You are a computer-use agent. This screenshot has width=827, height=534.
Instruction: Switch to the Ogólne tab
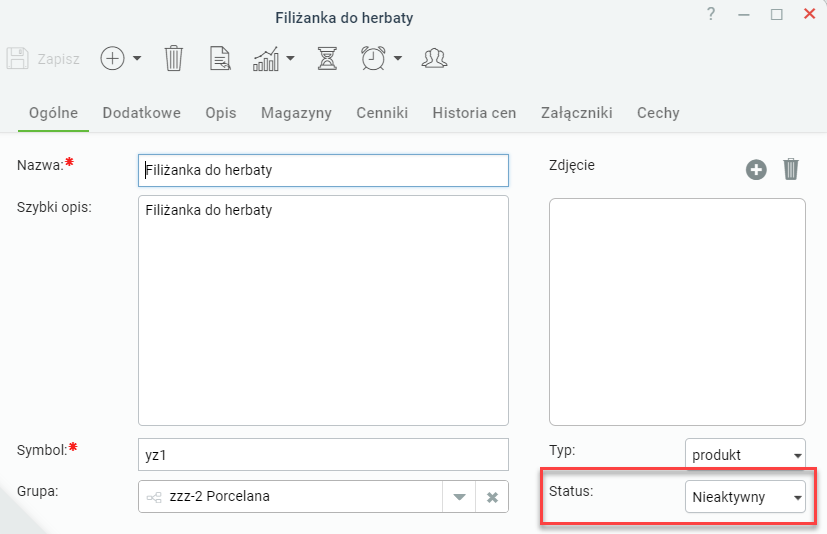coord(53,113)
